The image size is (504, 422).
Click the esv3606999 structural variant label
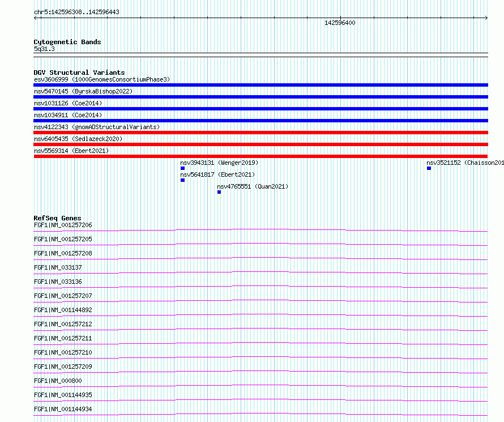pyautogui.click(x=102, y=79)
